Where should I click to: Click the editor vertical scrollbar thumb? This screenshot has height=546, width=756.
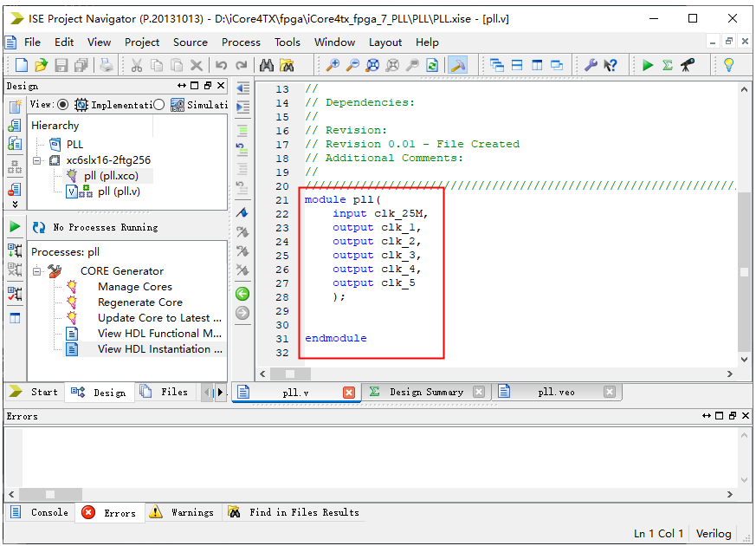pyautogui.click(x=743, y=271)
